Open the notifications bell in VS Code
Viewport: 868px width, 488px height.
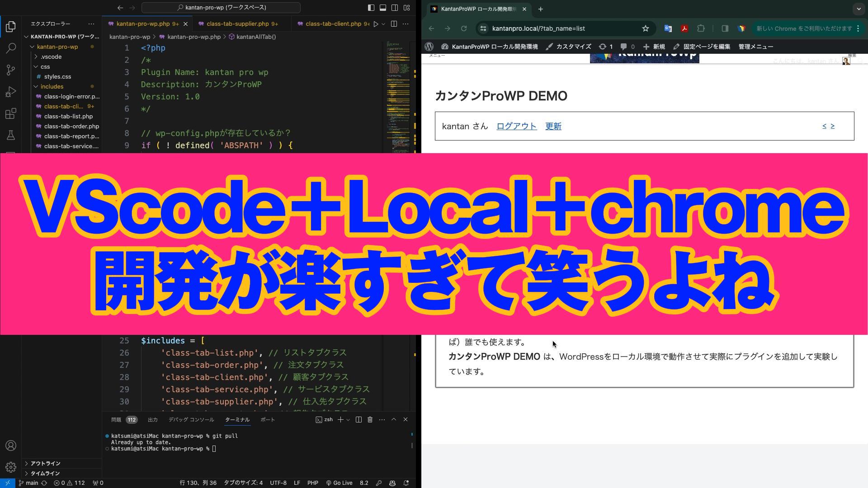tap(406, 483)
